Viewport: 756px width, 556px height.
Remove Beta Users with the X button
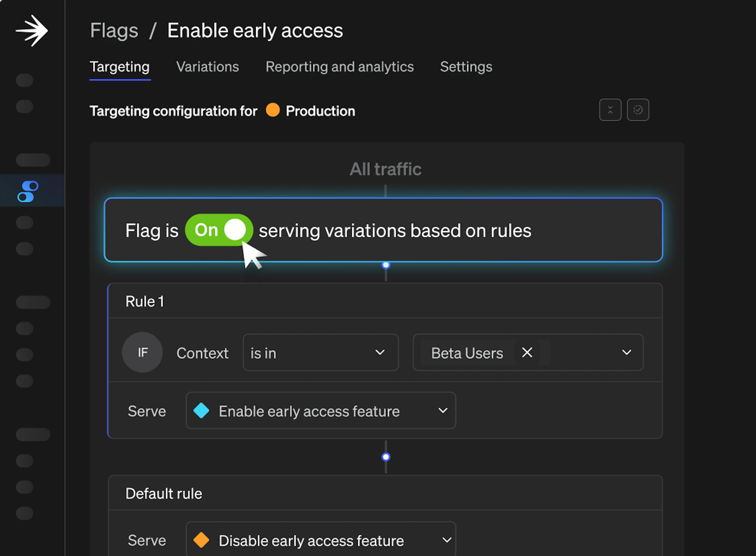pyautogui.click(x=527, y=352)
